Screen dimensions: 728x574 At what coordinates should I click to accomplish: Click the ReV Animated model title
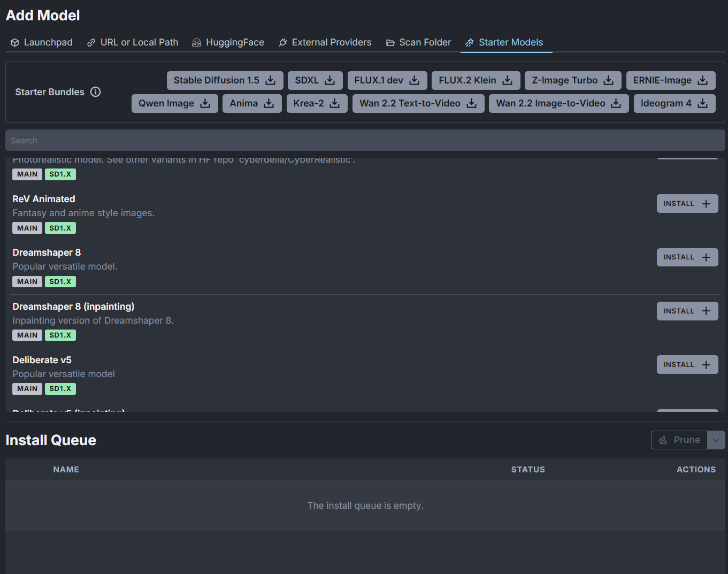tap(44, 199)
